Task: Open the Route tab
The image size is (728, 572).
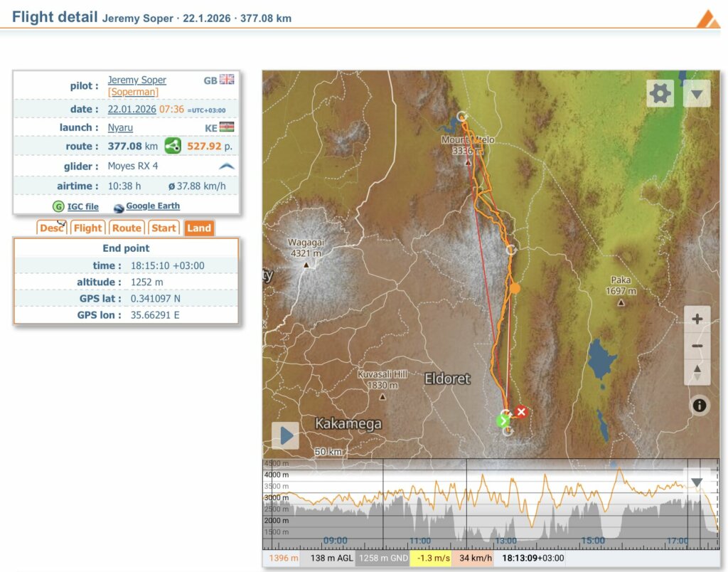Action: pos(127,228)
